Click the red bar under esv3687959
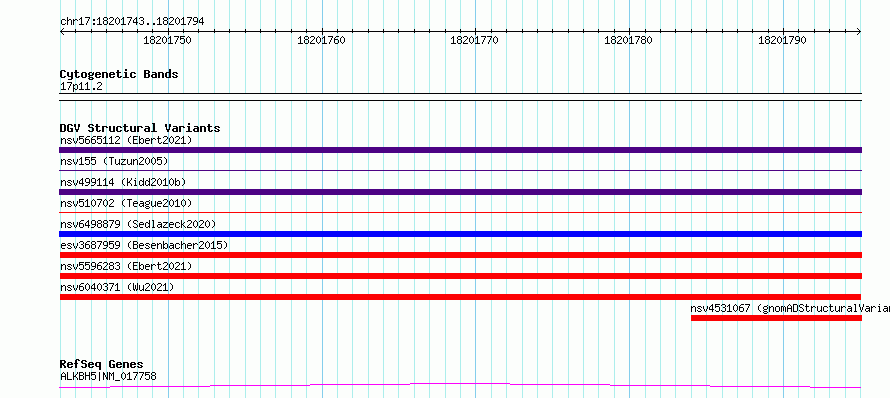This screenshot has height=398, width=890. coord(460,255)
